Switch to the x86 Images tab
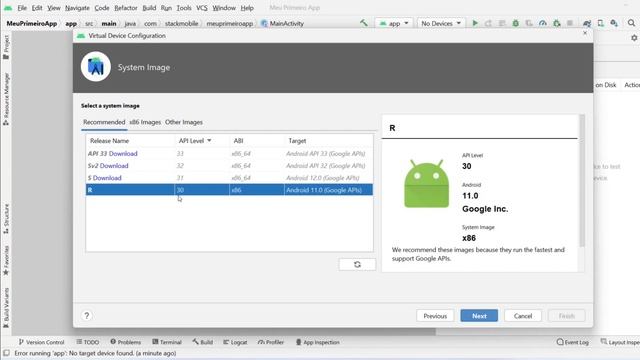Viewport: 640px width, 360px height. [x=145, y=122]
